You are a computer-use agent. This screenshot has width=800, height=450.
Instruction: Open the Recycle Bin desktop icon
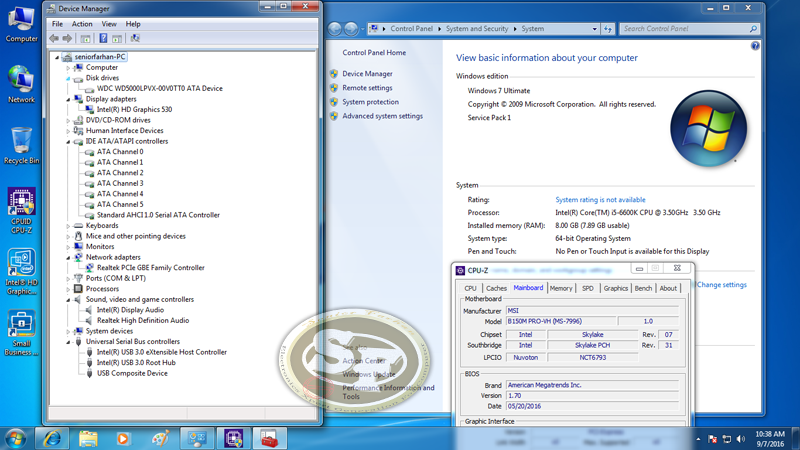click(21, 146)
